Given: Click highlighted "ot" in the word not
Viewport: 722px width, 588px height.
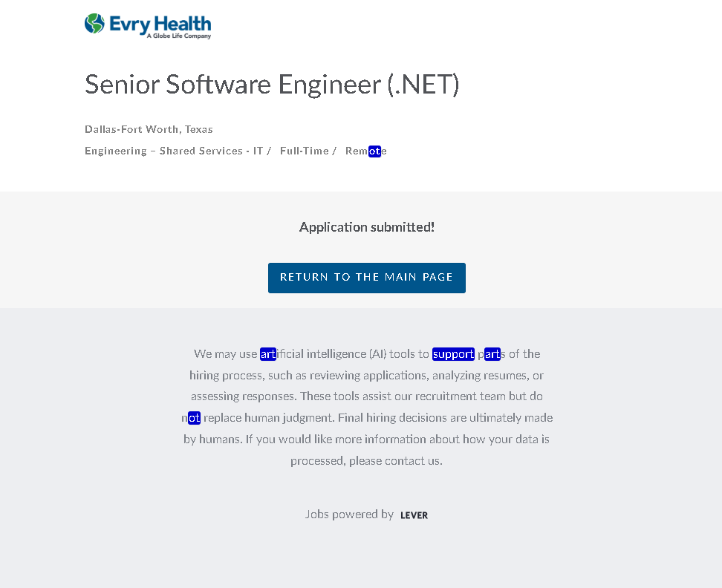Looking at the screenshot, I should [x=194, y=418].
